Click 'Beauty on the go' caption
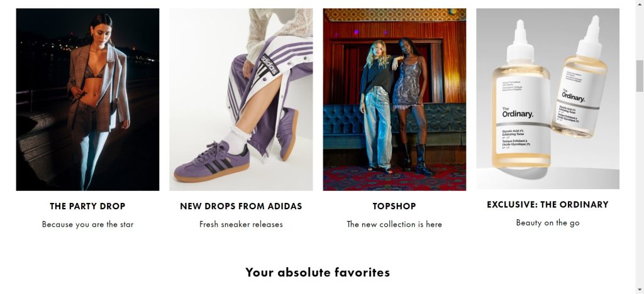This screenshot has width=644, height=294. (x=548, y=222)
